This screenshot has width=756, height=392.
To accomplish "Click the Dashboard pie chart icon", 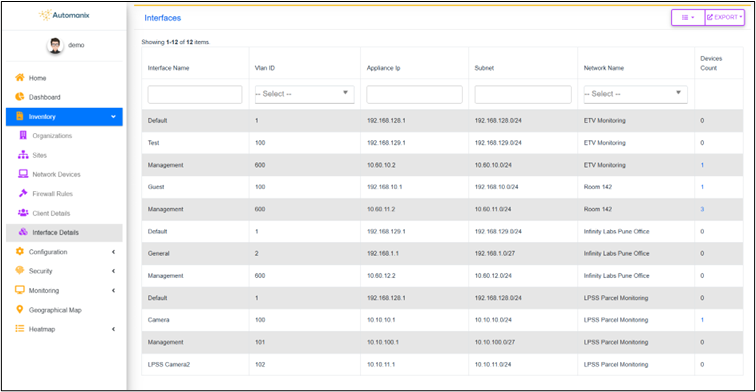I will coord(20,97).
